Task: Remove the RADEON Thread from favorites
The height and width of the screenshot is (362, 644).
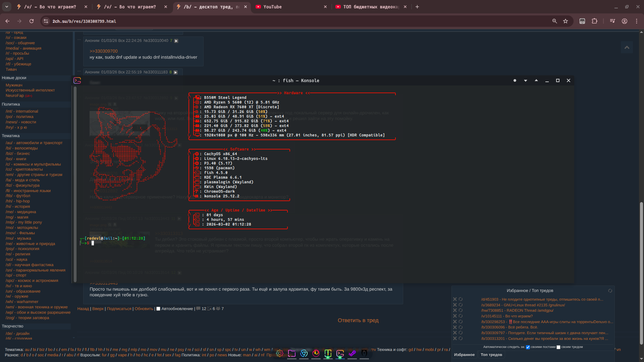Action: click(x=455, y=310)
